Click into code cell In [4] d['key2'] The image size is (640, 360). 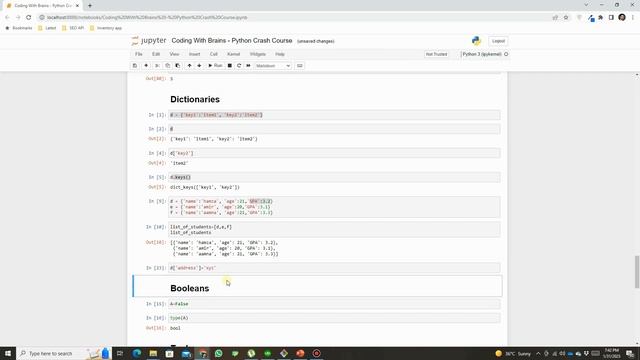click(334, 153)
